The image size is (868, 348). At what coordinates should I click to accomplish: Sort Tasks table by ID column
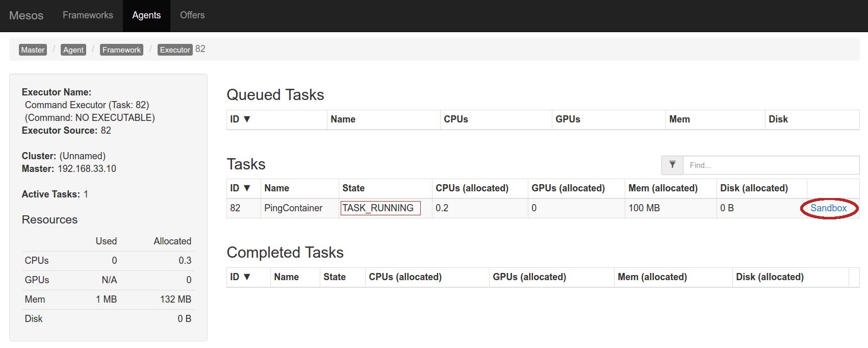point(240,188)
